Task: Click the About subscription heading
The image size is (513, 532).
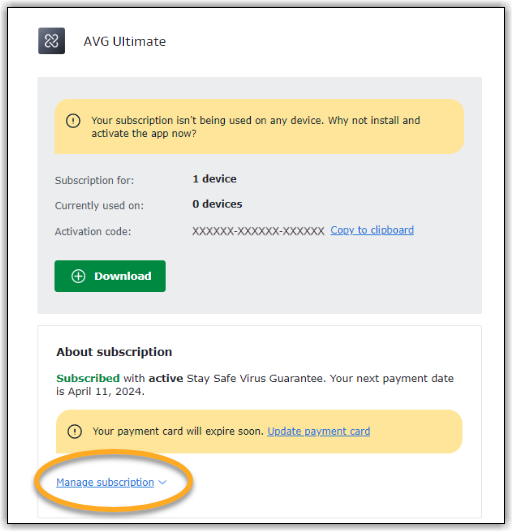Action: pyautogui.click(x=114, y=352)
